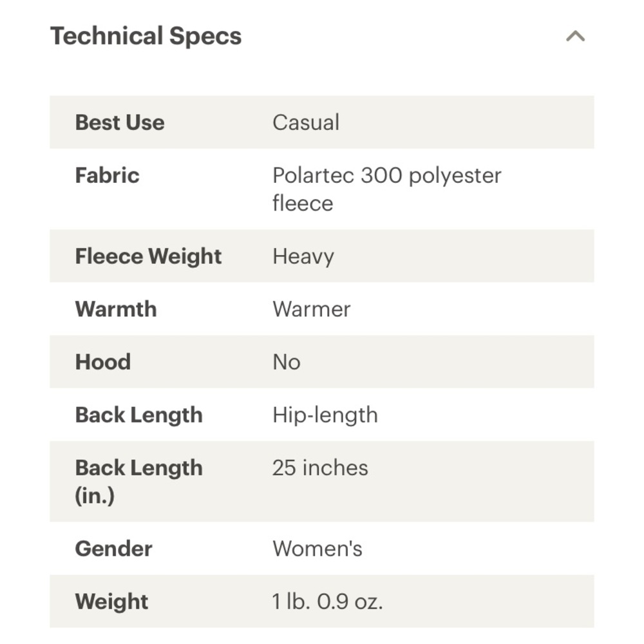644x644 pixels.
Task: Select the Best Use label
Action: [x=120, y=122]
